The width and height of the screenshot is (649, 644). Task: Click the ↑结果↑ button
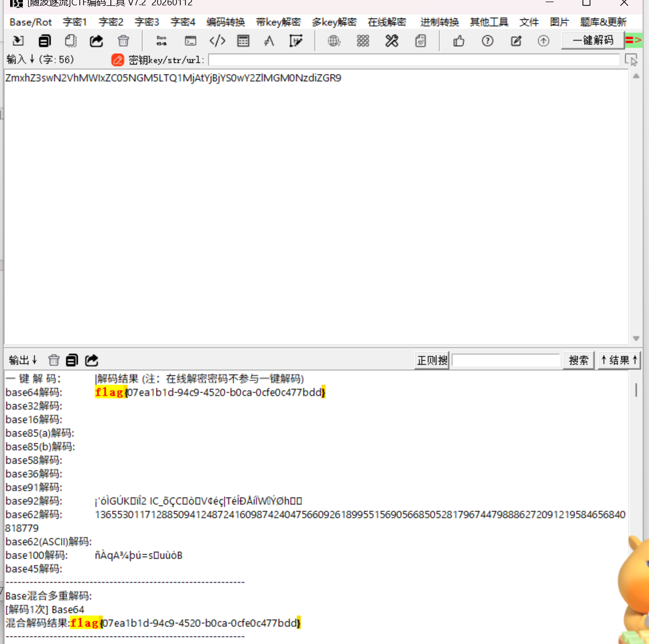pyautogui.click(x=619, y=360)
